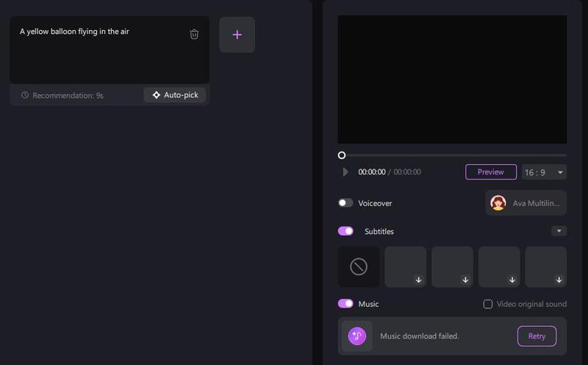This screenshot has height=365, width=588.
Task: Open the 16:9 aspect ratio dropdown
Action: (x=545, y=172)
